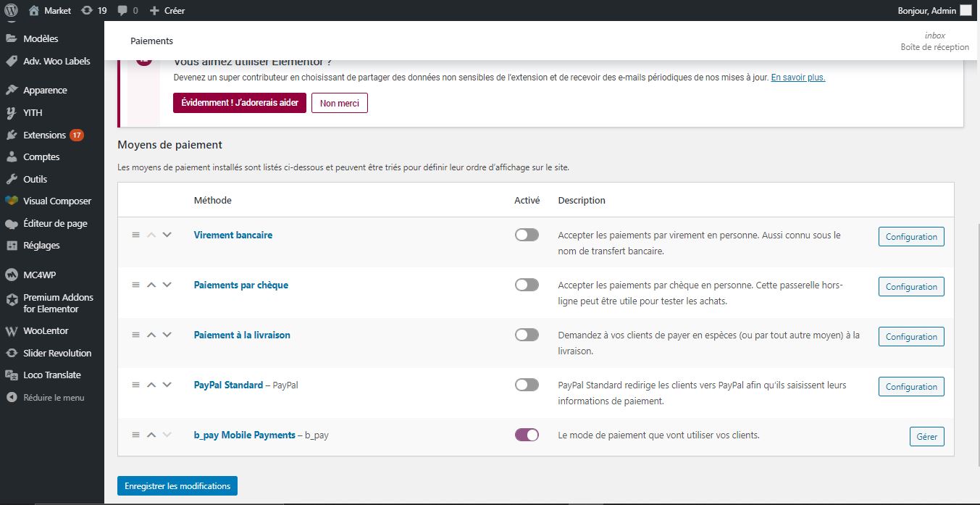
Task: Grab the drag handle for Virement bancaire
Action: coord(135,235)
